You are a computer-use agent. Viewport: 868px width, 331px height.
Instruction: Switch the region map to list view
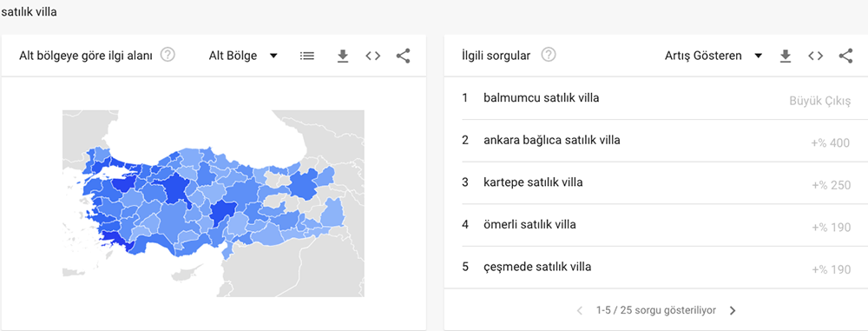pos(307,56)
